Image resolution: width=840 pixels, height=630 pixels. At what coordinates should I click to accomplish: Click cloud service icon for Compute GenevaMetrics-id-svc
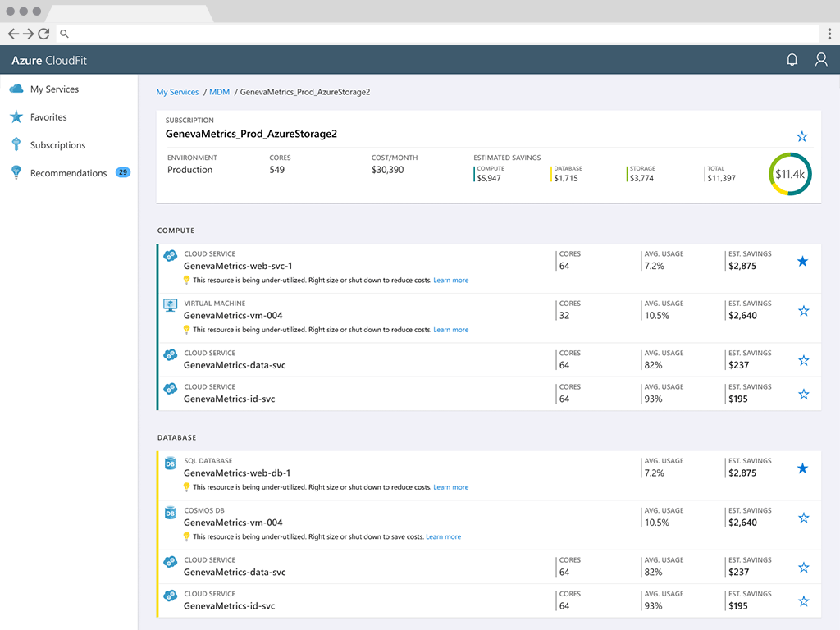tap(171, 388)
